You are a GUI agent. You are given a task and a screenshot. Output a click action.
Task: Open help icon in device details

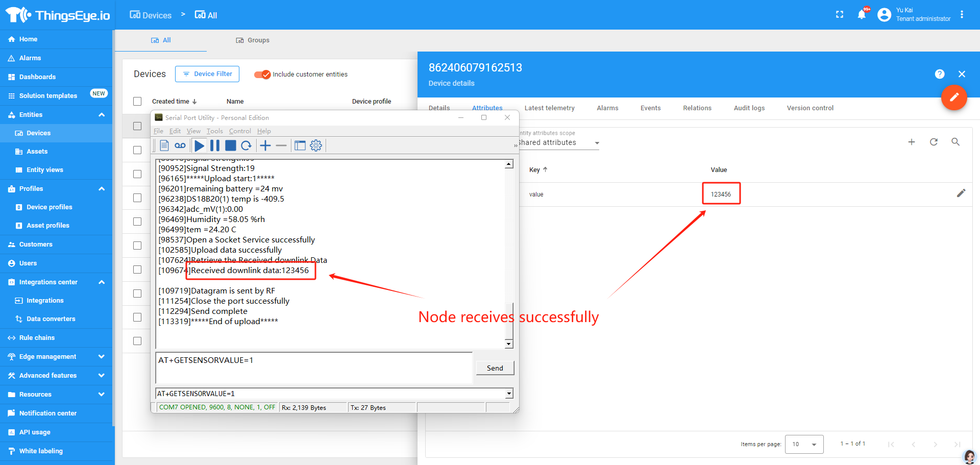(x=940, y=74)
